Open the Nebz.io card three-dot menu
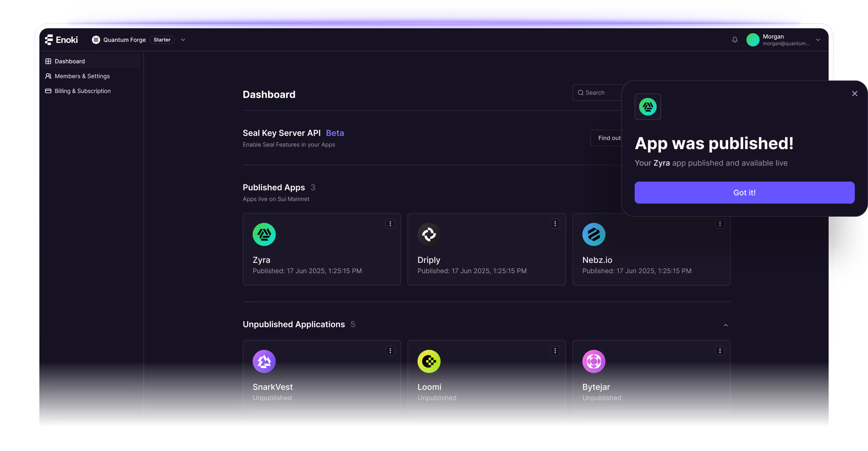Screen dimensions: 868x451 pyautogui.click(x=719, y=224)
